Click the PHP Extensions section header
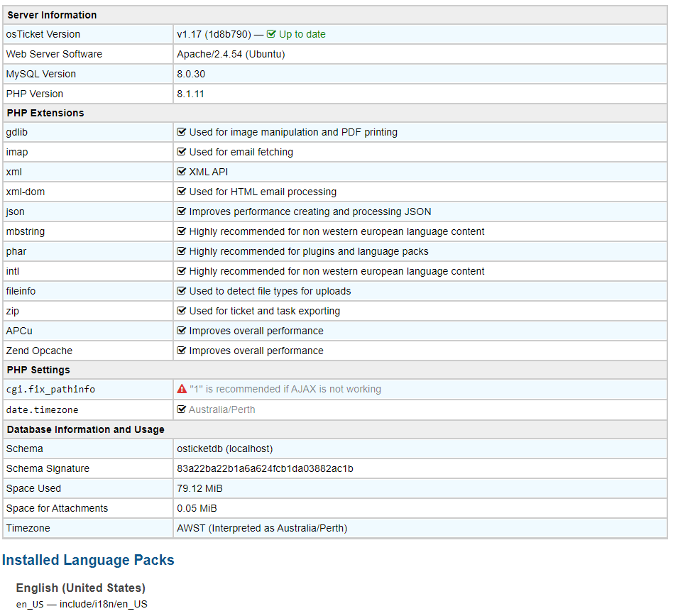The width and height of the screenshot is (673, 616). pyautogui.click(x=45, y=113)
